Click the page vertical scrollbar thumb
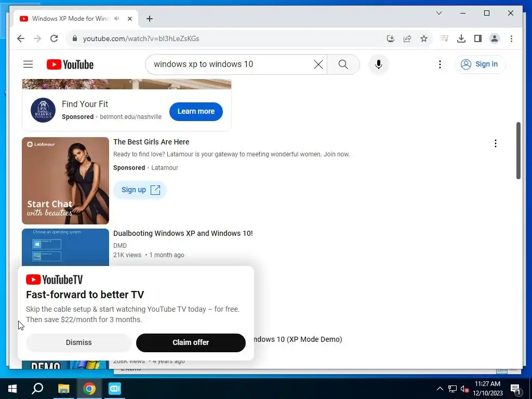 tap(518, 151)
